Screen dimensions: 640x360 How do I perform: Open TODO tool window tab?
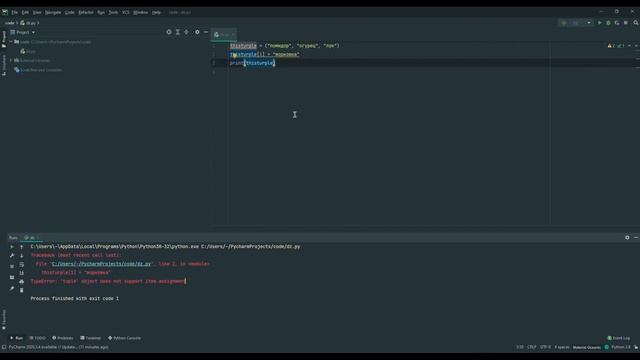(38, 338)
